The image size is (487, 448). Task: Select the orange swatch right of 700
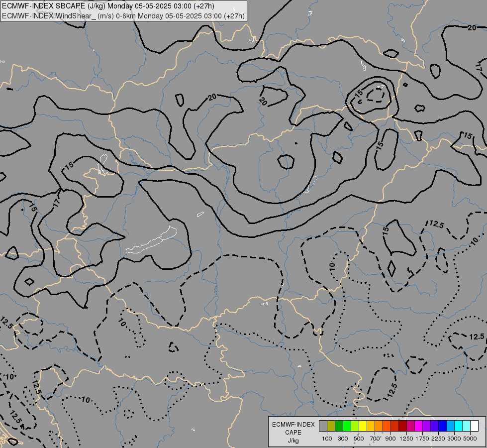click(379, 426)
